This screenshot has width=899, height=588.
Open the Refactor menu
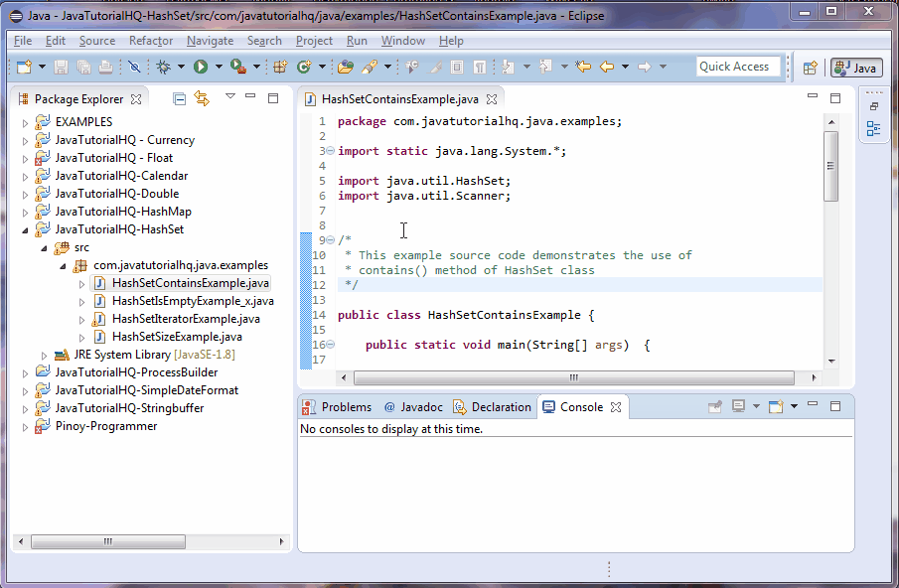[151, 41]
